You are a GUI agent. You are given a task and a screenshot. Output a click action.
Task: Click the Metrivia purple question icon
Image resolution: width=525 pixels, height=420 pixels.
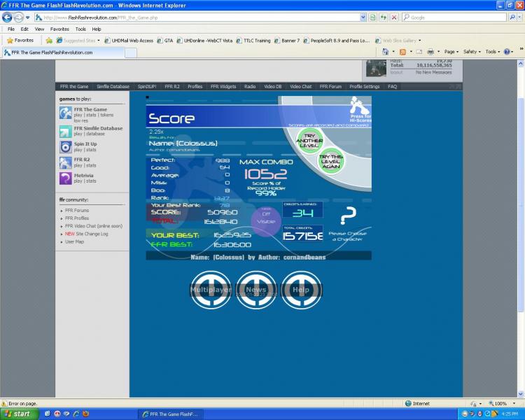click(x=66, y=178)
